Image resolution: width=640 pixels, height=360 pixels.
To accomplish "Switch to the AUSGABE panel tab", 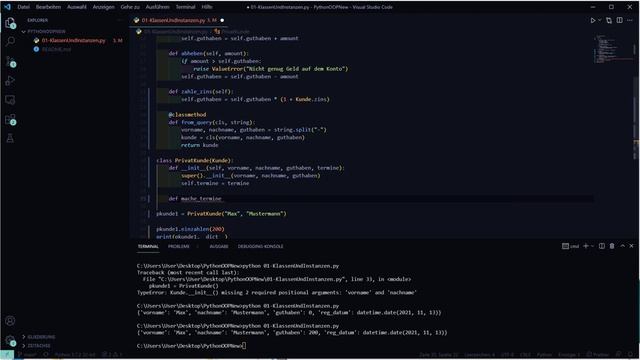I will [x=219, y=247].
